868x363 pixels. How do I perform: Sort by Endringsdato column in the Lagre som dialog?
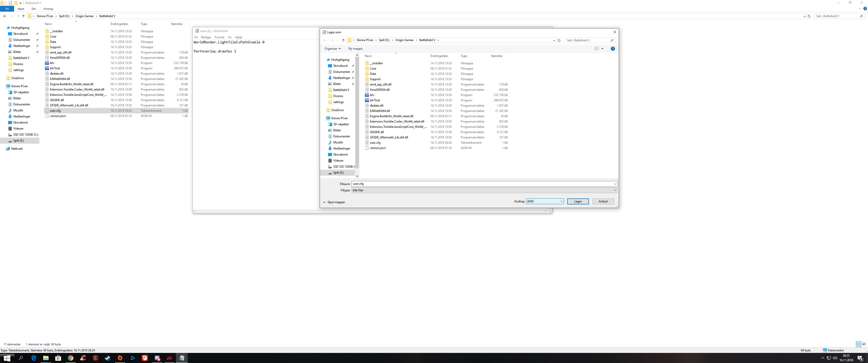[x=439, y=56]
